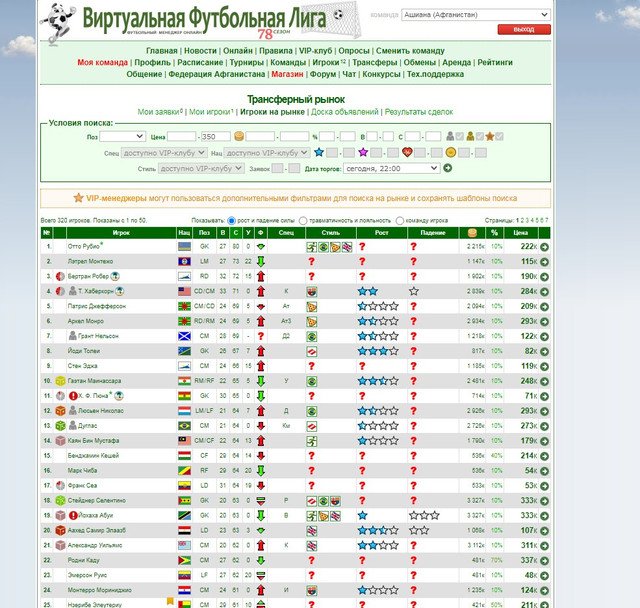
Task: Open Федерация Афганистана menu link
Action: 217,74
